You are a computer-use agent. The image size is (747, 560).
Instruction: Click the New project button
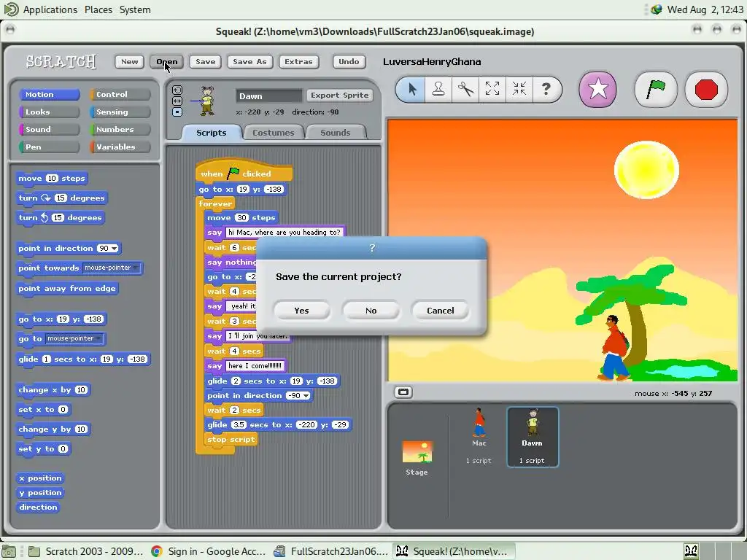(129, 61)
